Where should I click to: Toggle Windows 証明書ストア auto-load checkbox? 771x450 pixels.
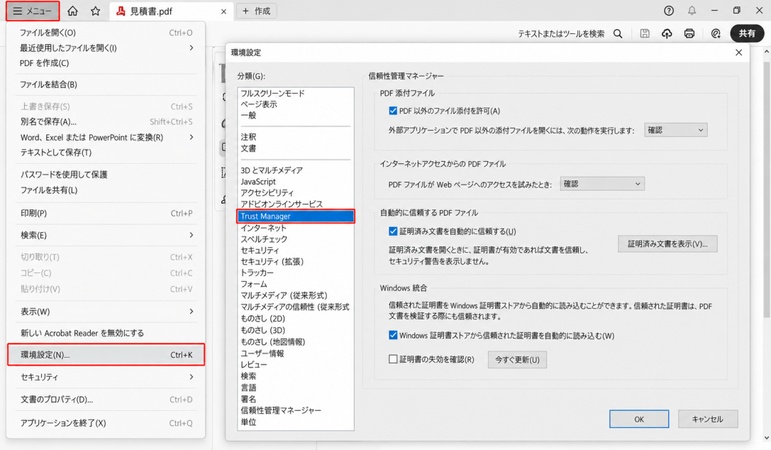tap(393, 335)
